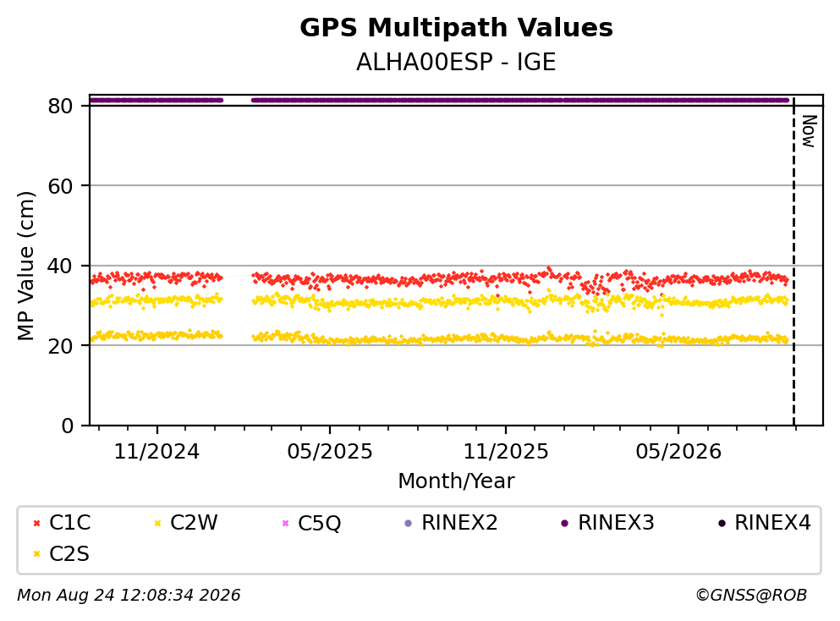Click the Mon Aug 24 timestamp text
Image resolution: width=840 pixels, height=621 pixels.
pyautogui.click(x=129, y=595)
